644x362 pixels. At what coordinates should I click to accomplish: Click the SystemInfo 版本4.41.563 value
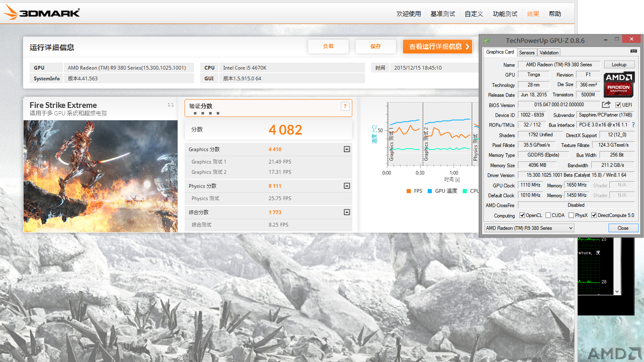click(83, 79)
